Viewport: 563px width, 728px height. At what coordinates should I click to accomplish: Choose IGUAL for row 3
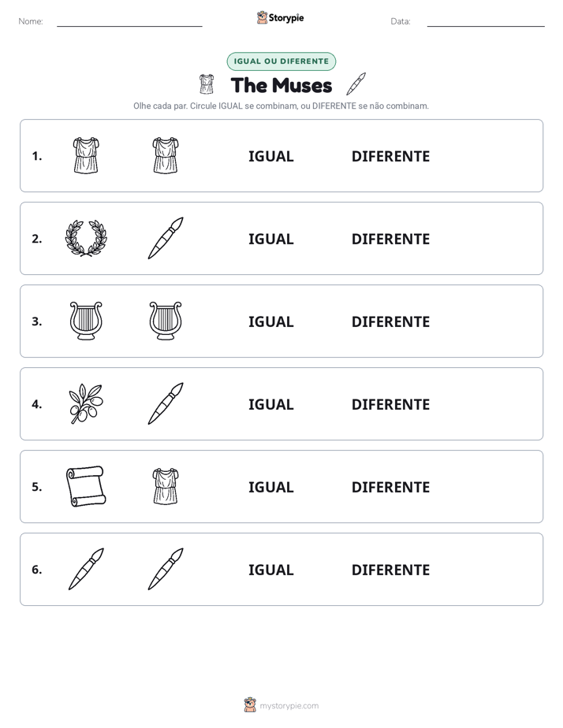pos(270,321)
